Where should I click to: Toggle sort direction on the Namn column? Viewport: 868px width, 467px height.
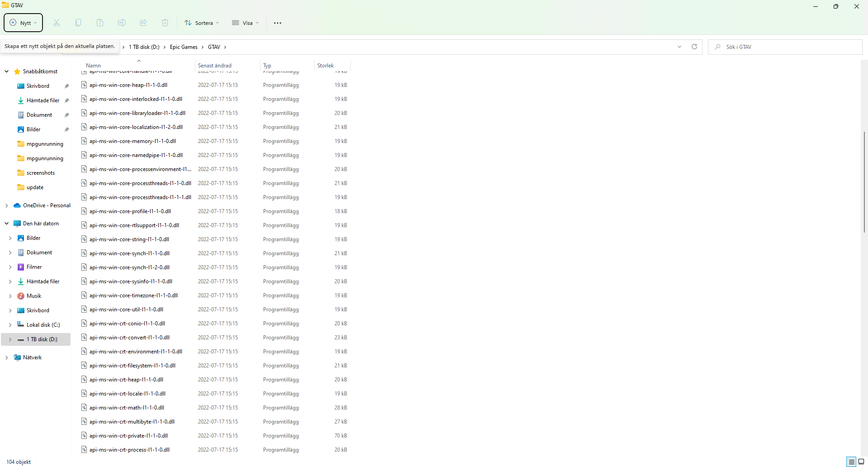(93, 65)
